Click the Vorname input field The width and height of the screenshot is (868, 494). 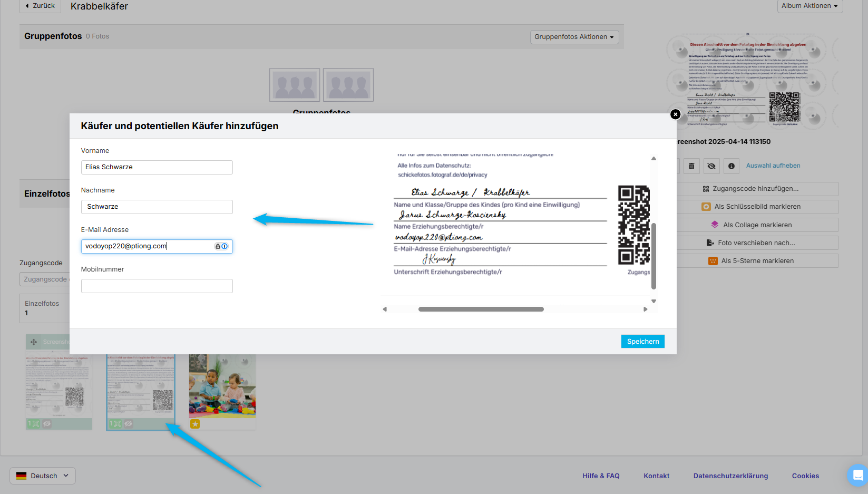157,167
